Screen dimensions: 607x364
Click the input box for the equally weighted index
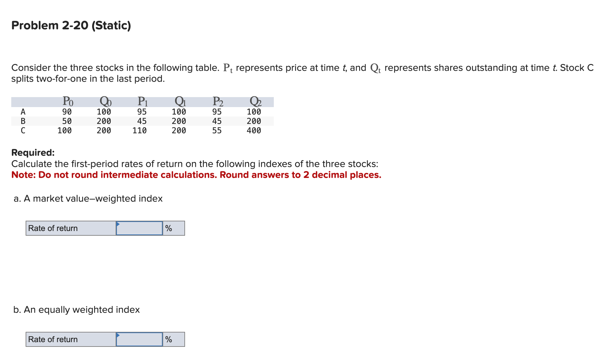pos(139,339)
